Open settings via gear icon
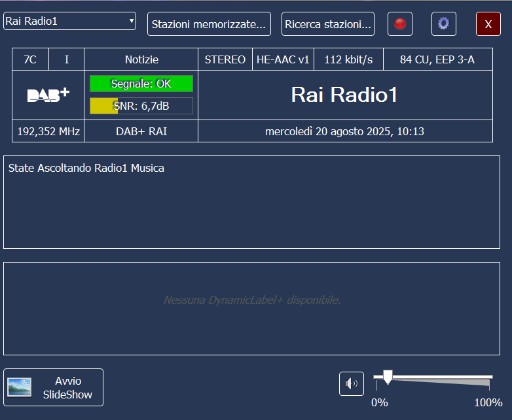The height and width of the screenshot is (420, 512). [443, 24]
